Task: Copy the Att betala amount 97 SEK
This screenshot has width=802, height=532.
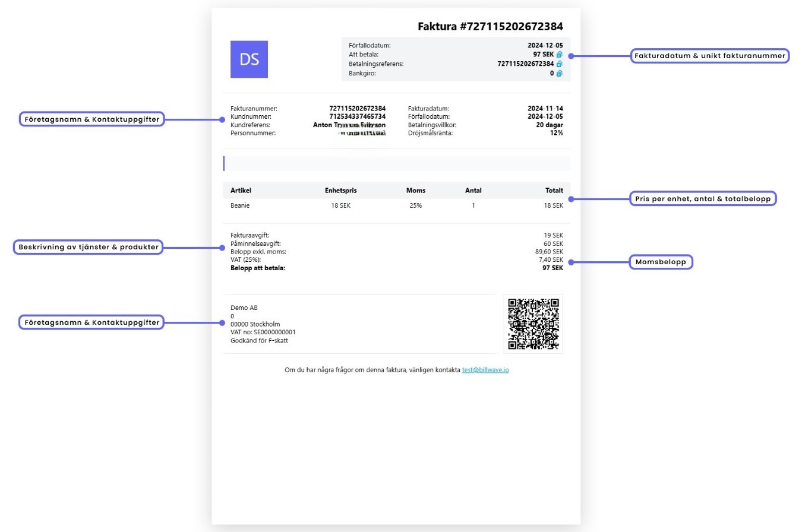Action: 559,54
